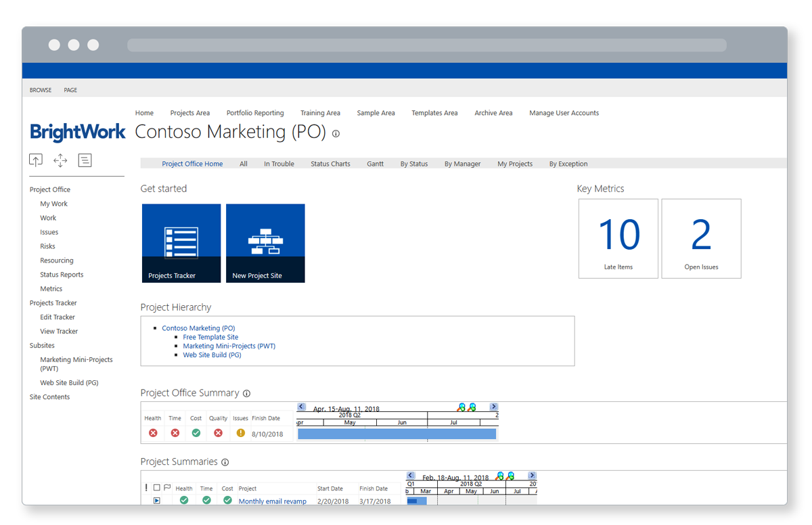This screenshot has height=525, width=812.
Task: Open My Work in the sidebar
Action: tap(53, 204)
